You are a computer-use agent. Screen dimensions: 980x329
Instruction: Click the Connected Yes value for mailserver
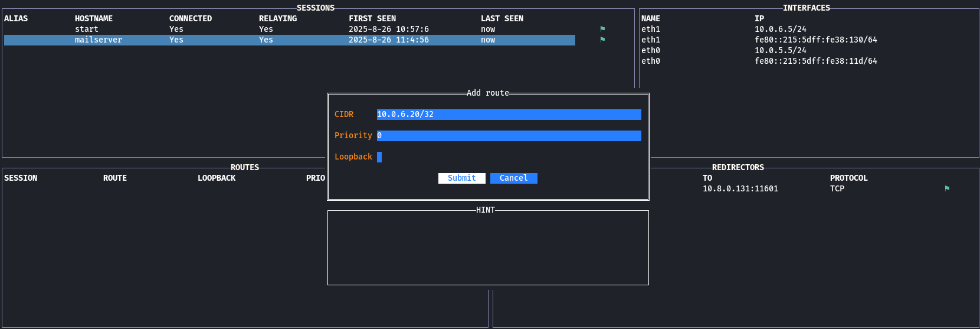click(176, 40)
